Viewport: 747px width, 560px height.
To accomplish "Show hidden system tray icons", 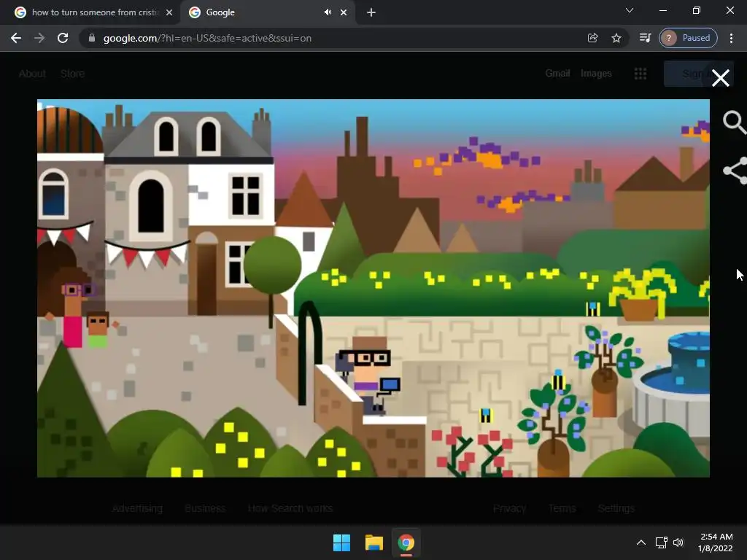I will [x=641, y=542].
